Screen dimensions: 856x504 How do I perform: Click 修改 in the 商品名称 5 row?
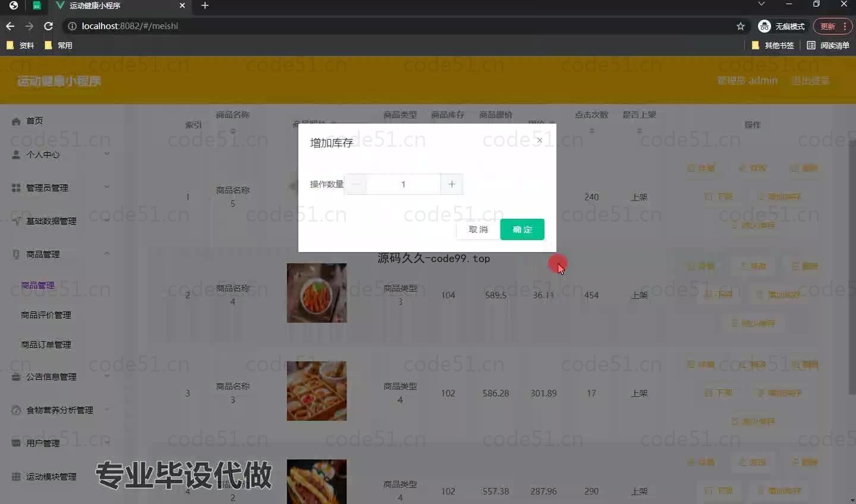753,168
